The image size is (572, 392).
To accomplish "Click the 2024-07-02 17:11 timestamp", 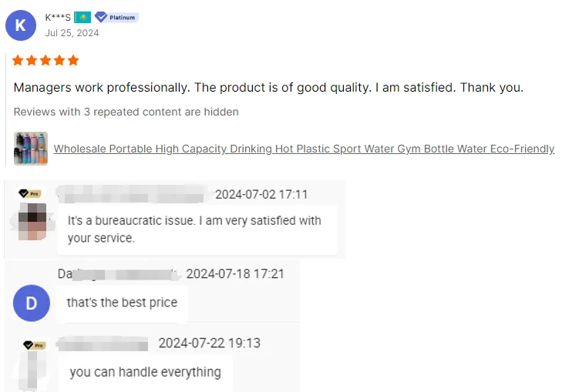I will coord(261,194).
